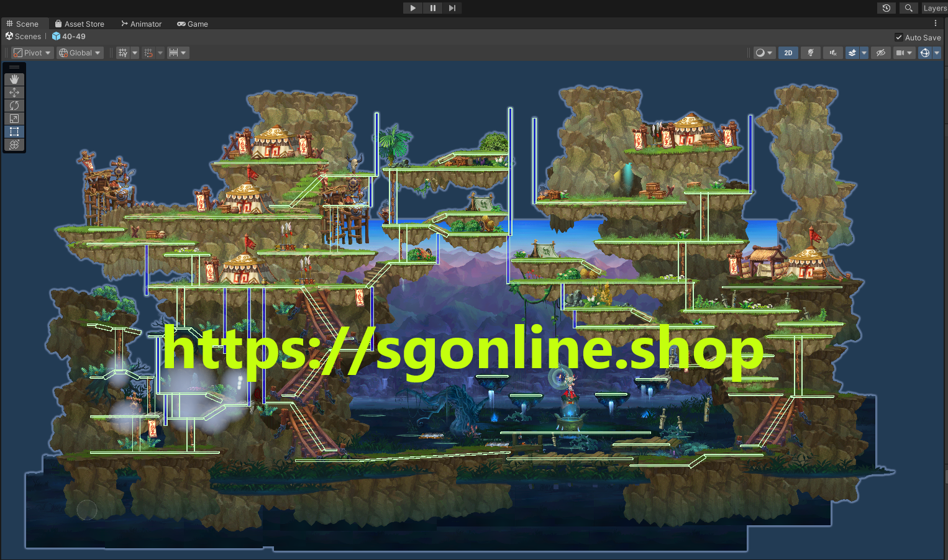Click the Scenes breadcrumb

(x=23, y=37)
